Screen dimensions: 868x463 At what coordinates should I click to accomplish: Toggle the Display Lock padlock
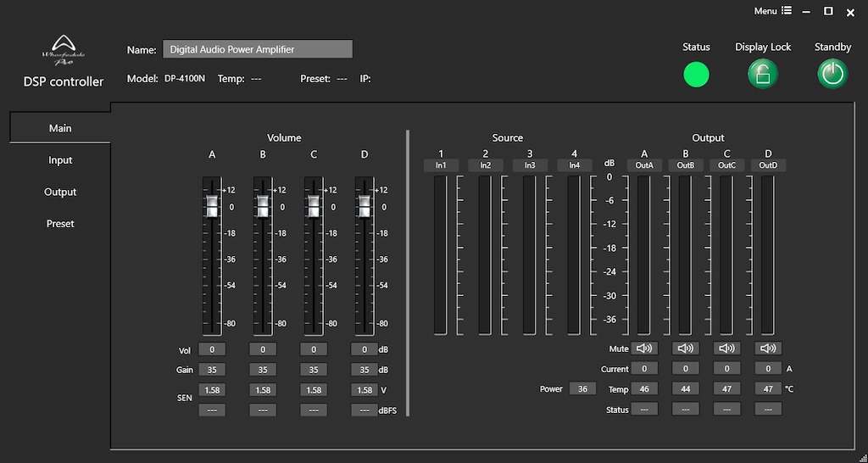click(x=762, y=75)
